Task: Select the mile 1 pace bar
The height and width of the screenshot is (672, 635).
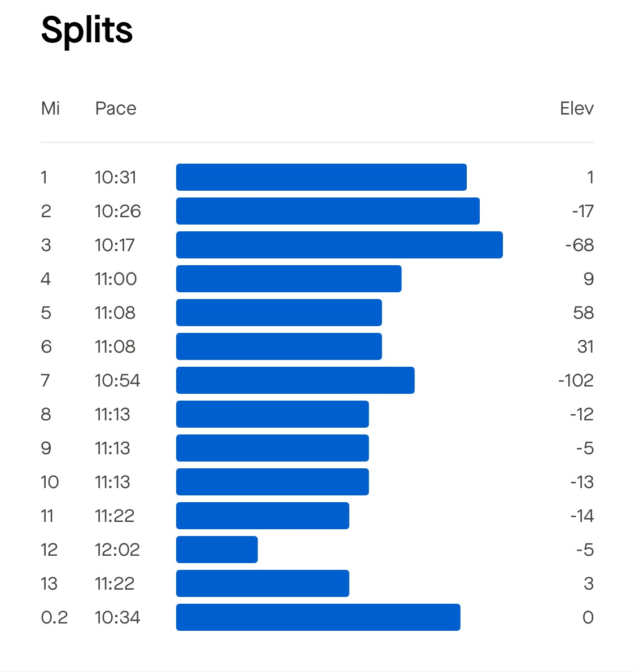Action: click(x=321, y=177)
